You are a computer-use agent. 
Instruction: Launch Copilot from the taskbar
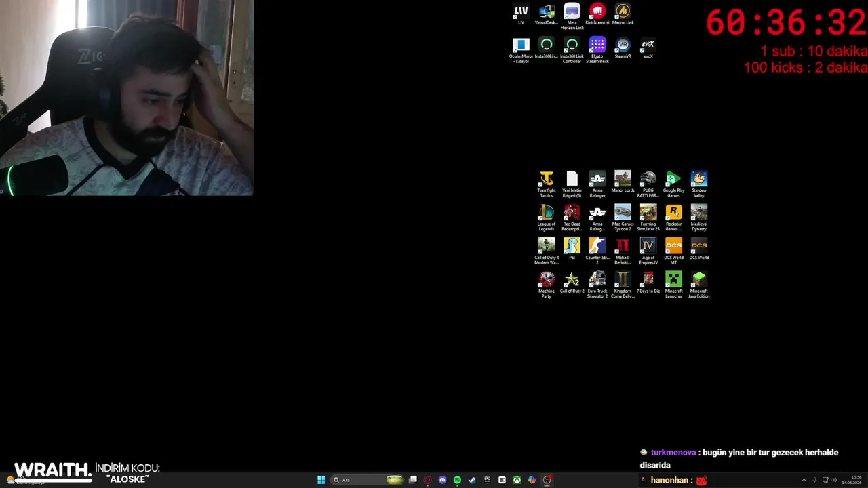[x=532, y=480]
